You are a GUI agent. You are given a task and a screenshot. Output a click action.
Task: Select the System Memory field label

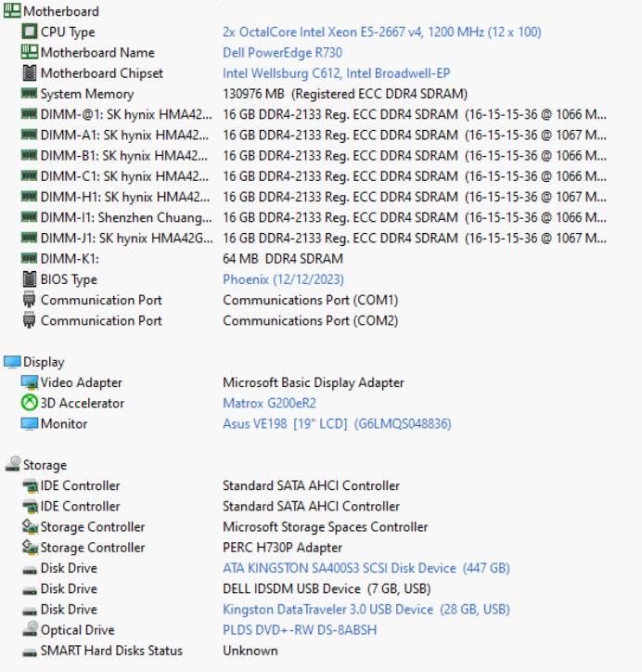(87, 94)
